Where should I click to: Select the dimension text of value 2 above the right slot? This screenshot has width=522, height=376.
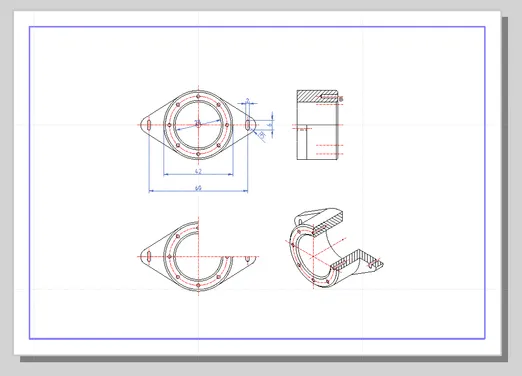(247, 100)
